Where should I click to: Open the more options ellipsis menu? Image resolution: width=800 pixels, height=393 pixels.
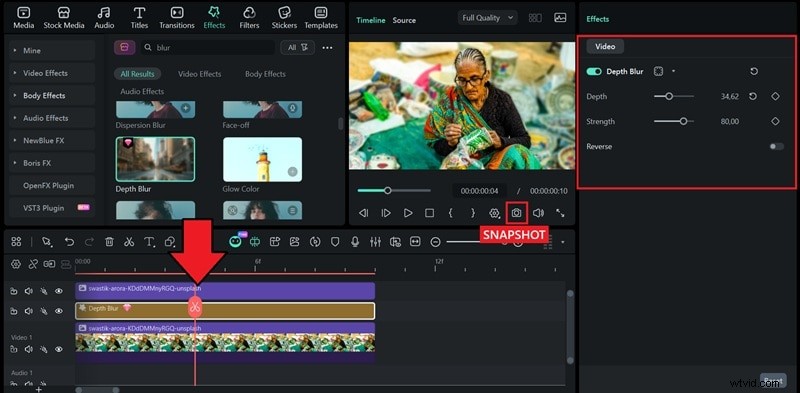(x=328, y=47)
